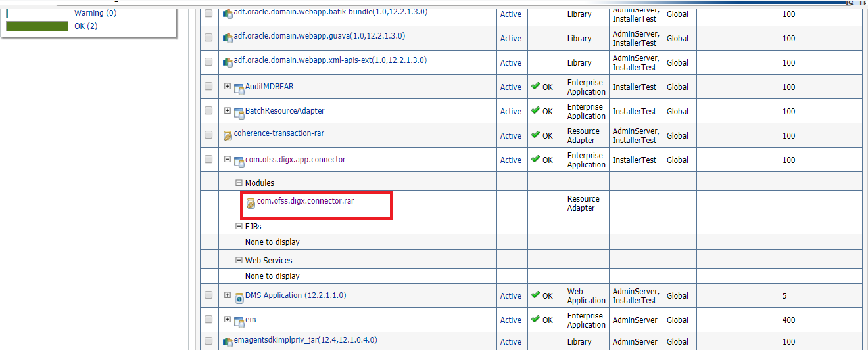Click InstallerTest target in AuditMDBEAR row

tap(635, 87)
